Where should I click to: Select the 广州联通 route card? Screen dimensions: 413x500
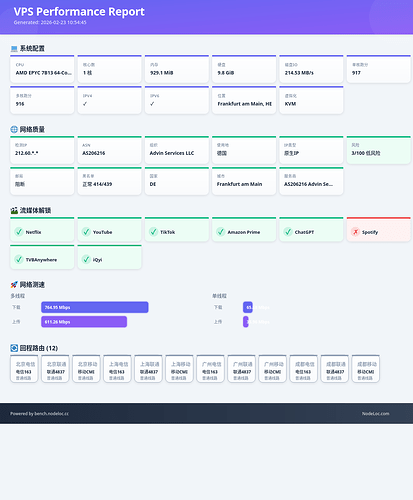[241, 369]
